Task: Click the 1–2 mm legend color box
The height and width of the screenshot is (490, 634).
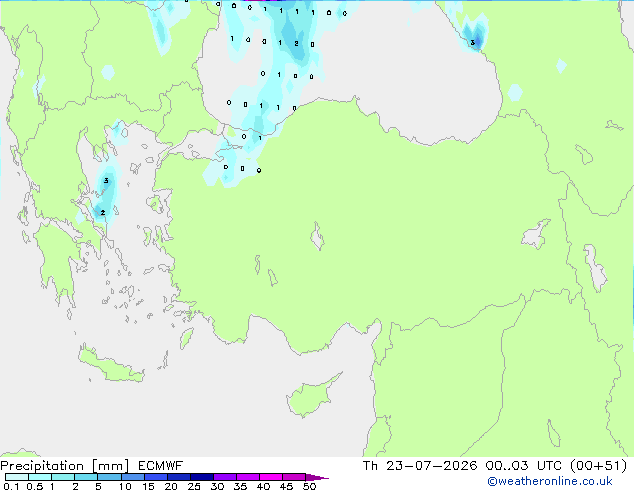Action: click(x=63, y=477)
